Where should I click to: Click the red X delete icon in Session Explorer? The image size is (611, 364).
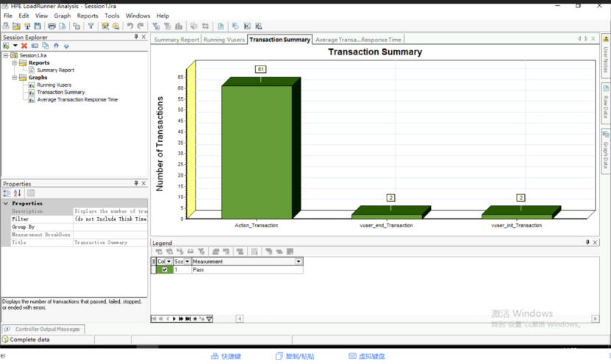pyautogui.click(x=24, y=46)
